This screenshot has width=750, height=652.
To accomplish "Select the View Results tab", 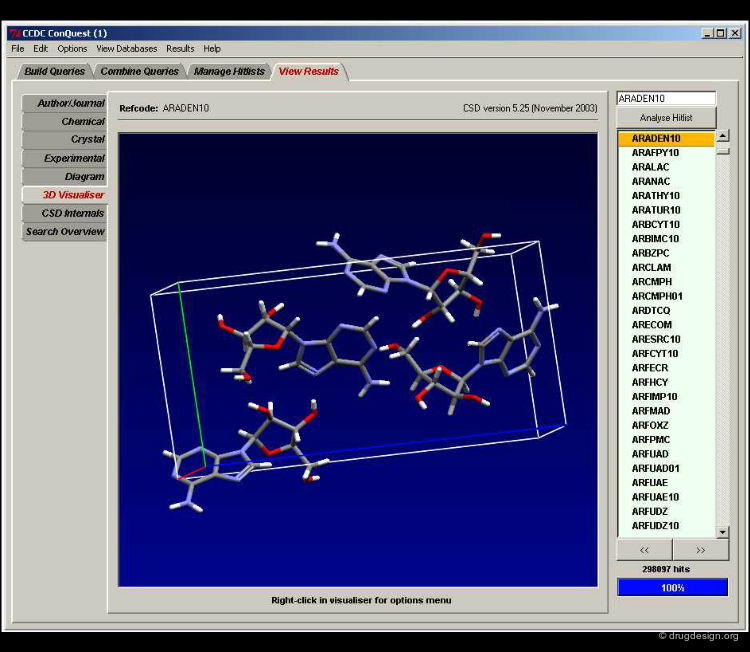I will (x=309, y=71).
